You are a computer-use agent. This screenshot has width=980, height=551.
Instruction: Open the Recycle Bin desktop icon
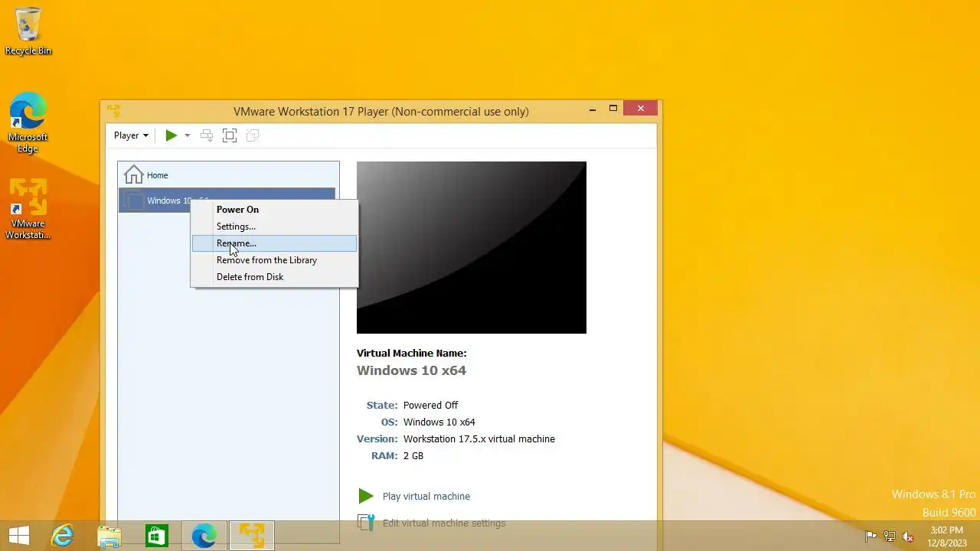coord(28,31)
